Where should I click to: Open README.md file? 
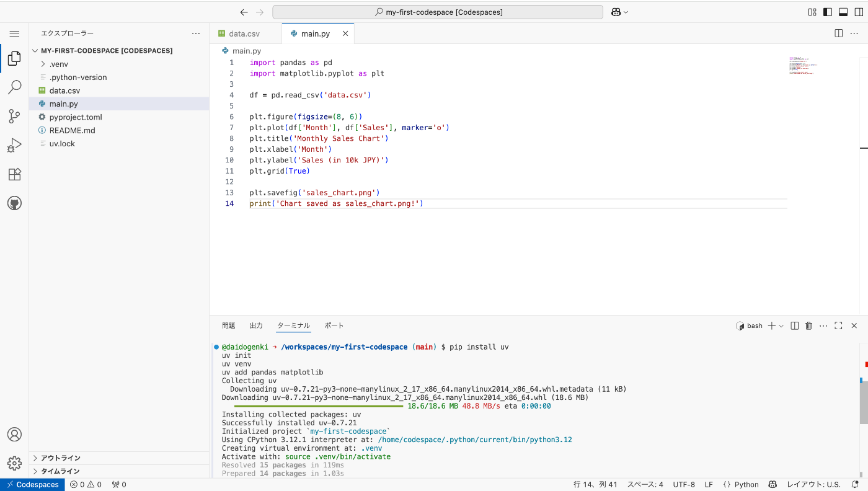click(x=119, y=130)
